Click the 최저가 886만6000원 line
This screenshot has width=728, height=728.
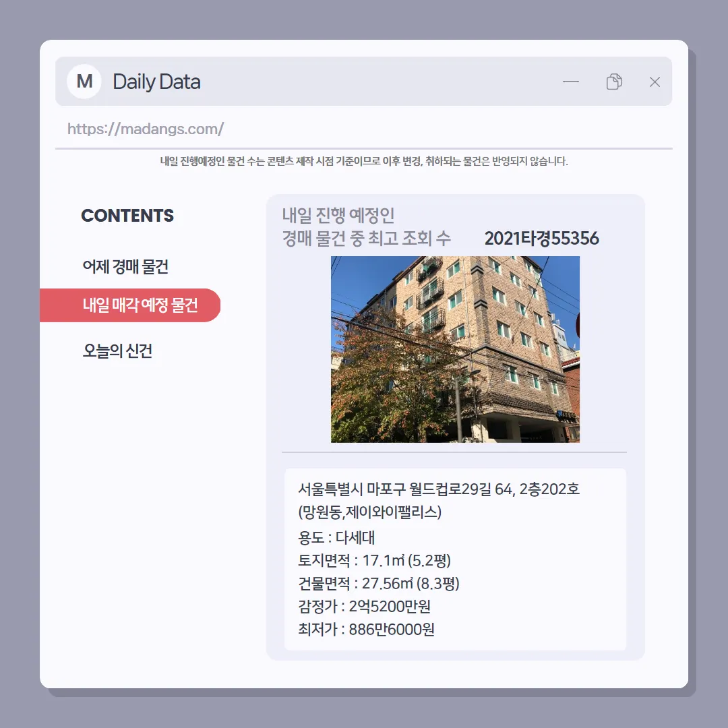point(366,629)
